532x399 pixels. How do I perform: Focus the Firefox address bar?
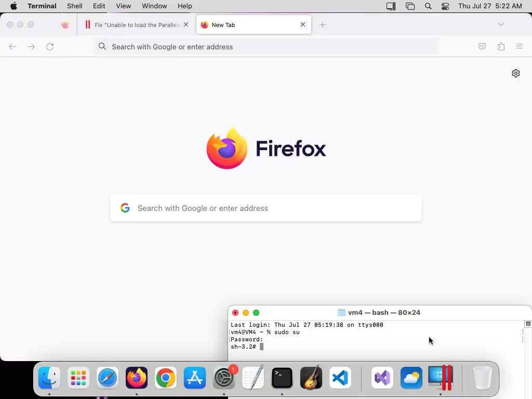tap(266, 47)
